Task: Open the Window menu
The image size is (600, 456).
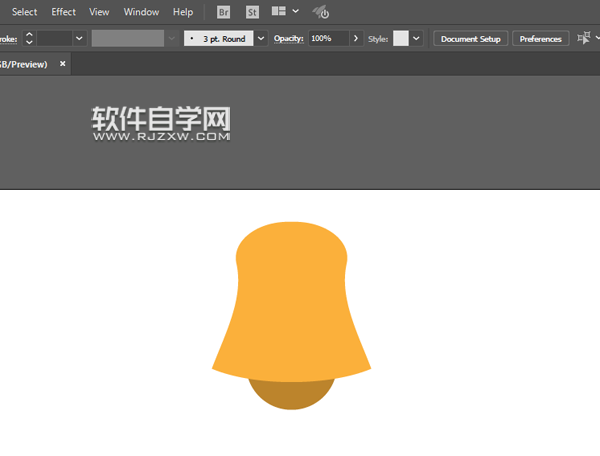Action: click(141, 12)
